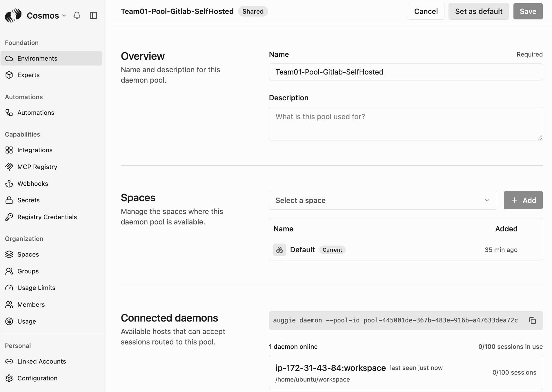Expand the Cosmos workspace switcher chevron
The height and width of the screenshot is (392, 552).
click(x=64, y=16)
